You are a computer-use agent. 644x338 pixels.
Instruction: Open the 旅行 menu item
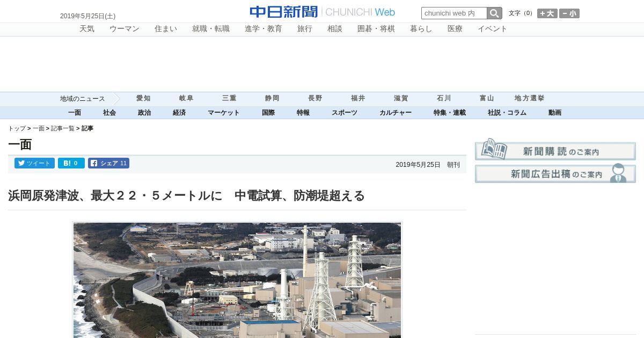[x=305, y=29]
